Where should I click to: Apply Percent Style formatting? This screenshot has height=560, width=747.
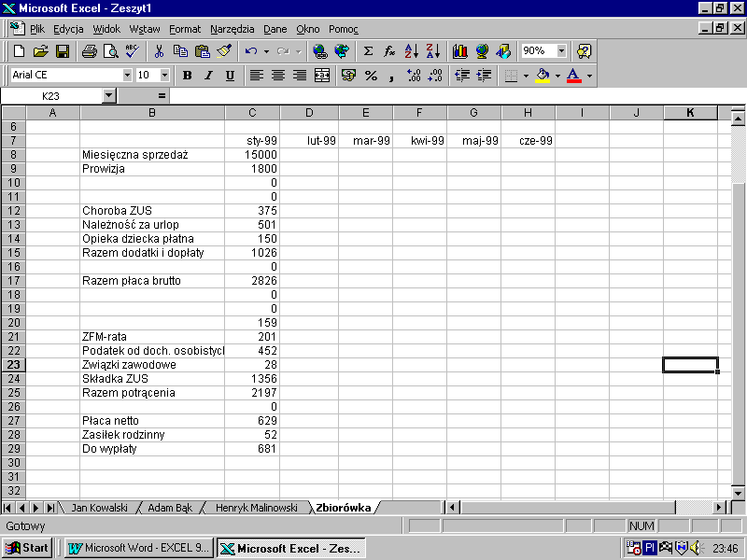pos(371,76)
